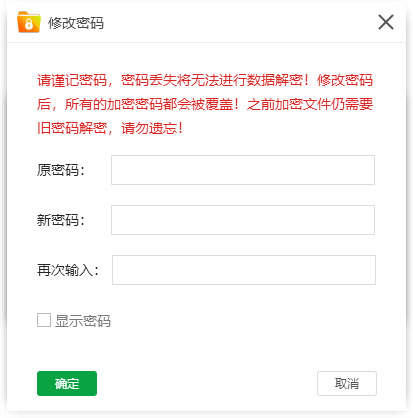Click red warning line starting 请谨记密码
The image size is (413, 418).
[205, 80]
